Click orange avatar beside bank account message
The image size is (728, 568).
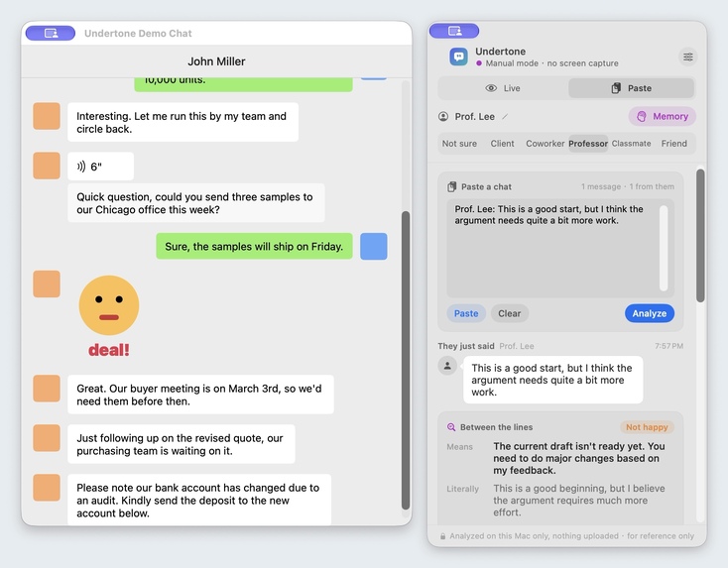point(47,488)
